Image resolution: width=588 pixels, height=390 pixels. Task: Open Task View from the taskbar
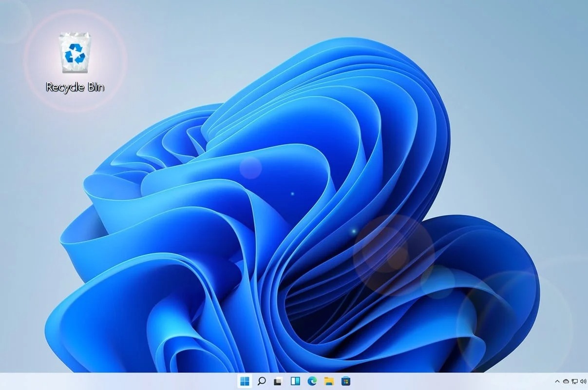pyautogui.click(x=278, y=381)
